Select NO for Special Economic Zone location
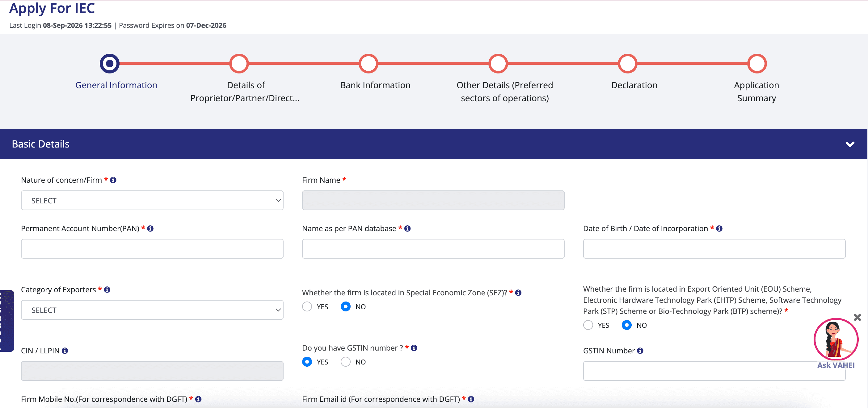This screenshot has height=408, width=868. point(346,307)
